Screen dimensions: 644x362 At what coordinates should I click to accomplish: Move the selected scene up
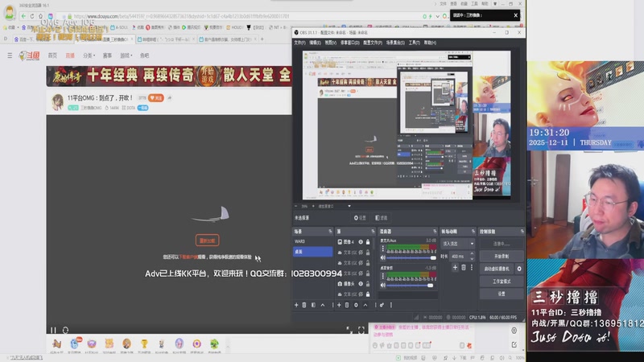tap(323, 305)
